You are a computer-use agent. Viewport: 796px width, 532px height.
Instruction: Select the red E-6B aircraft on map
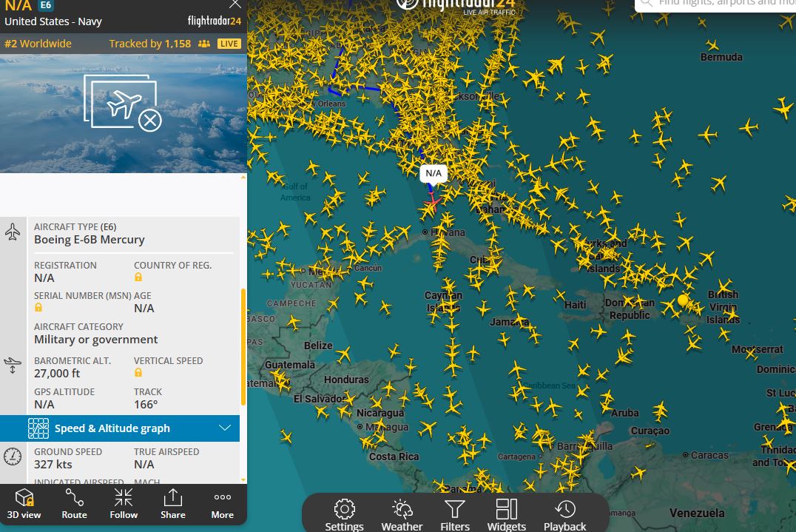[x=434, y=201]
